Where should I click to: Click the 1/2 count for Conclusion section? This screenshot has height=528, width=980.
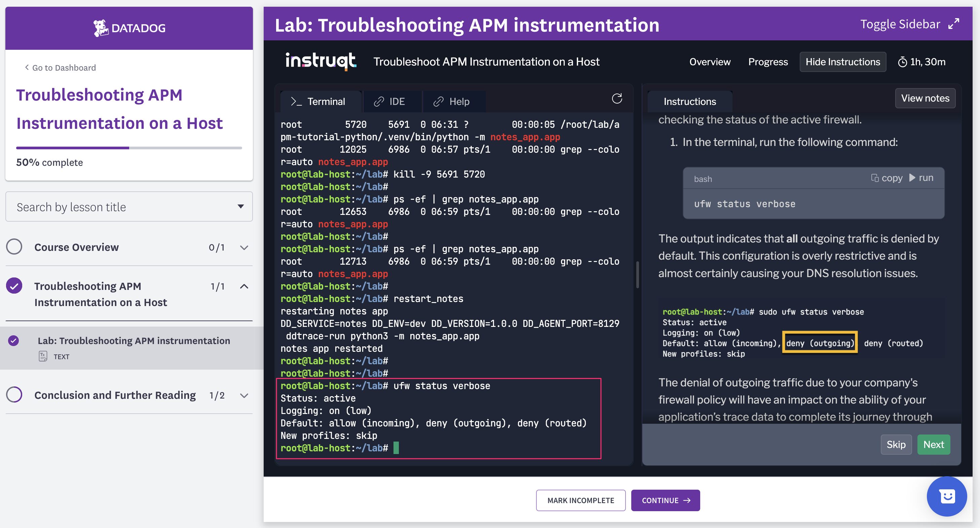(x=217, y=395)
